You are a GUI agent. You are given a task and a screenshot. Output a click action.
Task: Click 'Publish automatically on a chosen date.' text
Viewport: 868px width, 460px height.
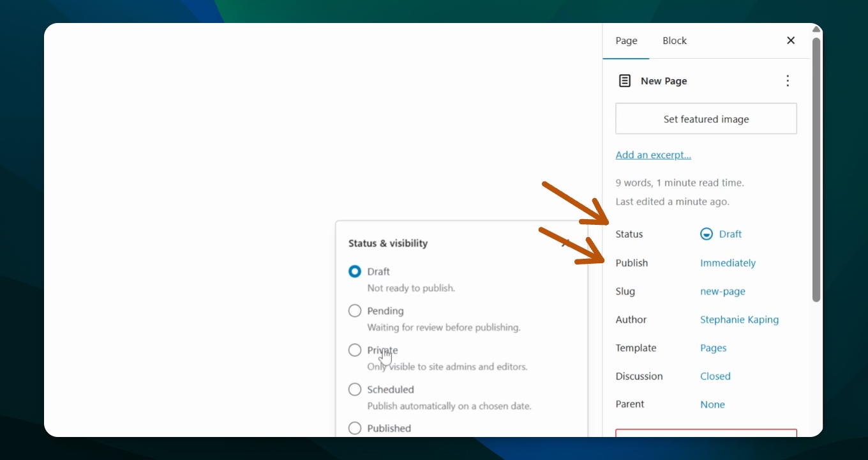tap(449, 406)
